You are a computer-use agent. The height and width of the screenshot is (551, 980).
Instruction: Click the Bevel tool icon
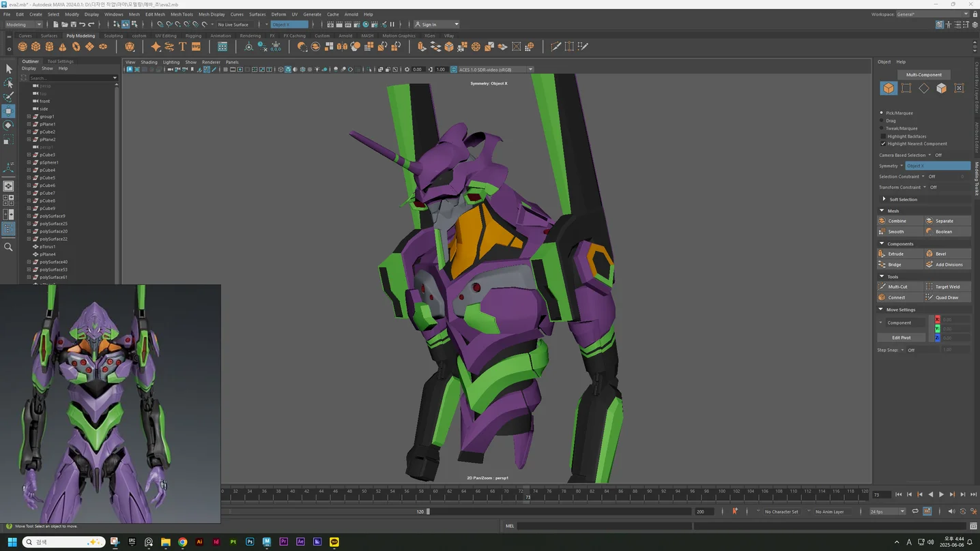coord(929,254)
